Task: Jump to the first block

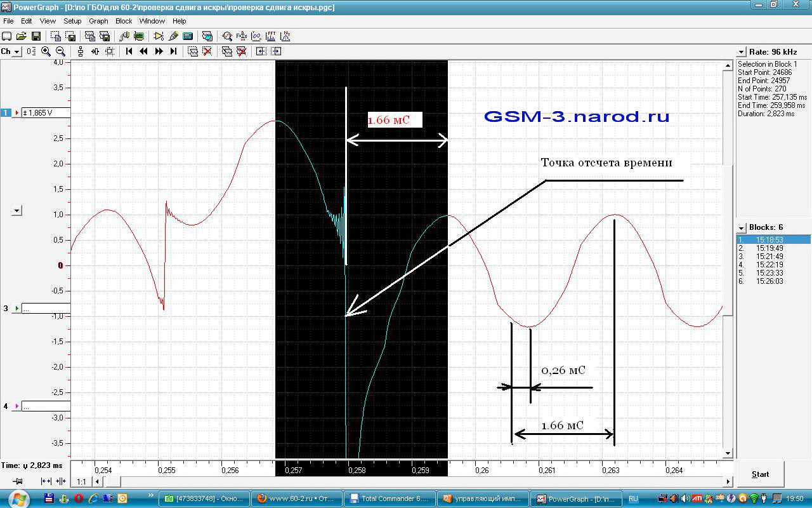Action: tap(129, 51)
